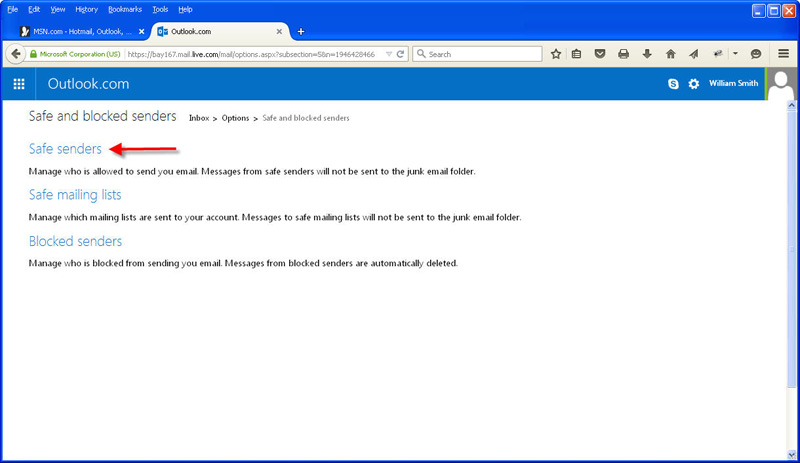This screenshot has width=800, height=463.
Task: Close the Outlook.com tab
Action: click(279, 32)
